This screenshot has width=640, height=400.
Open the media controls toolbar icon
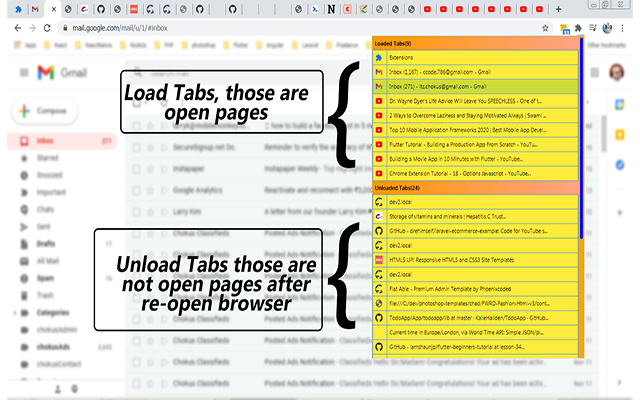593,28
